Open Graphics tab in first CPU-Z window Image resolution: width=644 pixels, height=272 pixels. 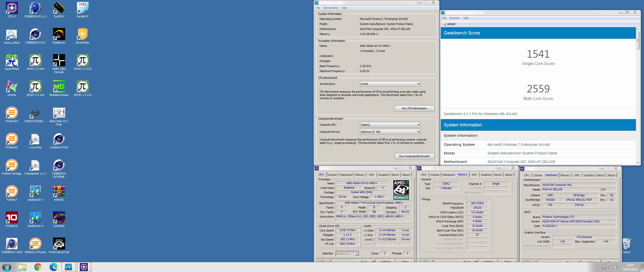[x=383, y=175]
